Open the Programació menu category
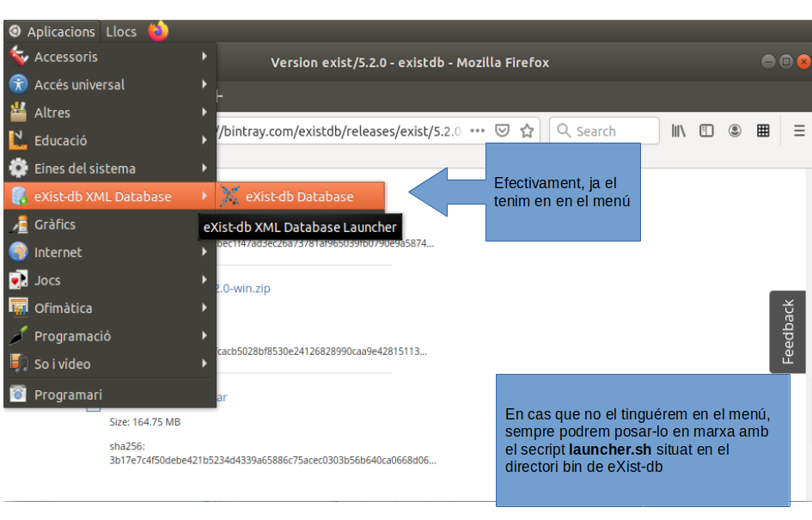 point(110,336)
